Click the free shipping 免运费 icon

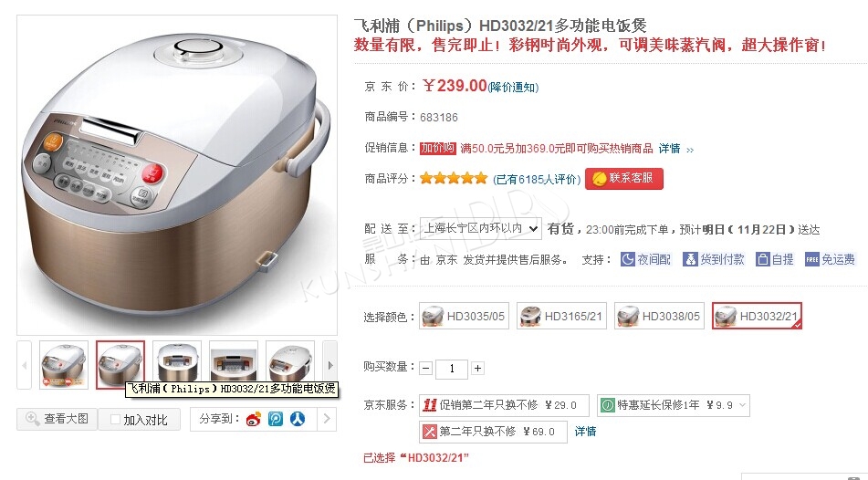[812, 259]
